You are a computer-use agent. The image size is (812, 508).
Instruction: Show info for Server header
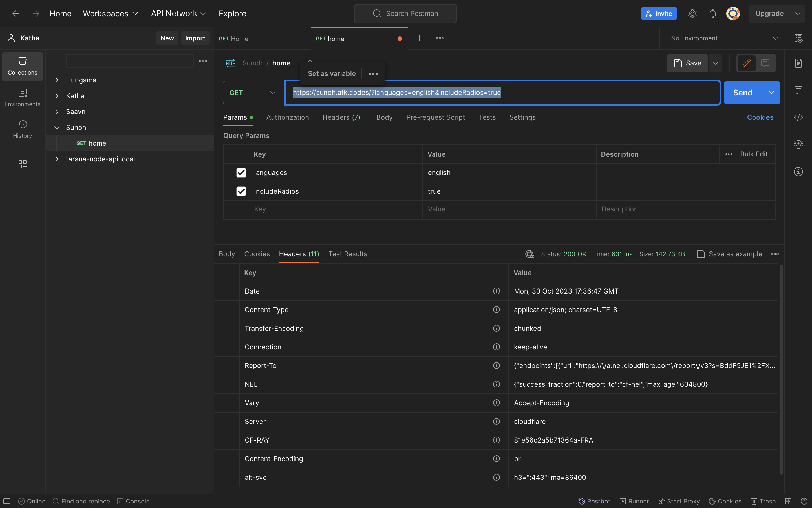pos(496,421)
